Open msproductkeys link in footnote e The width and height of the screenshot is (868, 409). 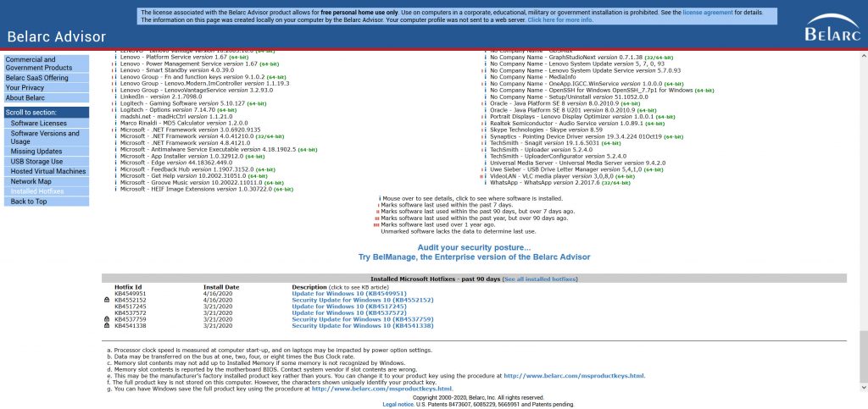pos(574,376)
